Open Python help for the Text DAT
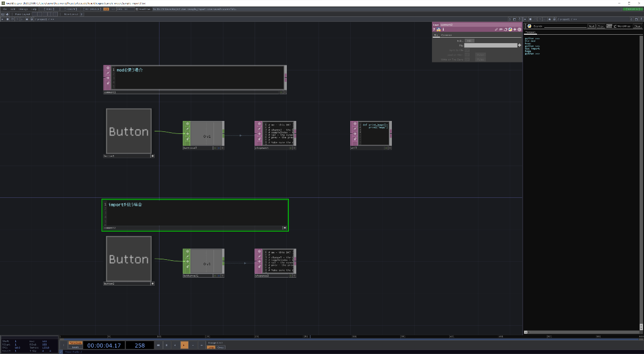The width and height of the screenshot is (644, 354). [438, 30]
